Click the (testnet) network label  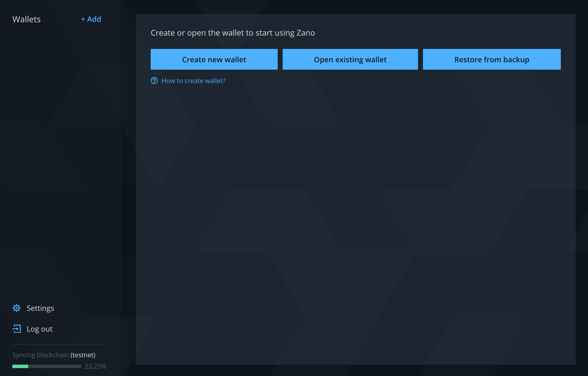click(83, 355)
